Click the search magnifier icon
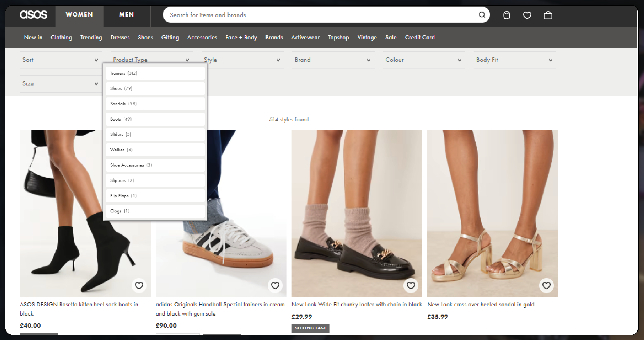This screenshot has height=340, width=644. 482,15
